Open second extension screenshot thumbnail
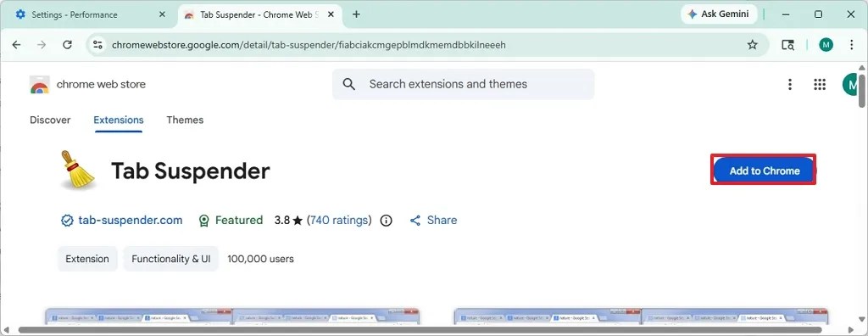The height and width of the screenshot is (336, 868). click(x=641, y=316)
